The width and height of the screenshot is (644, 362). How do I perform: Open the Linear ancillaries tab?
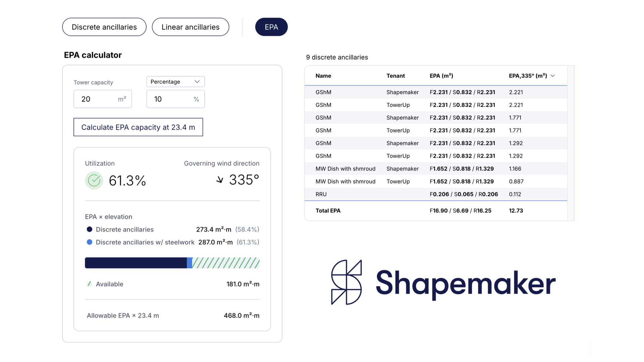191,27
